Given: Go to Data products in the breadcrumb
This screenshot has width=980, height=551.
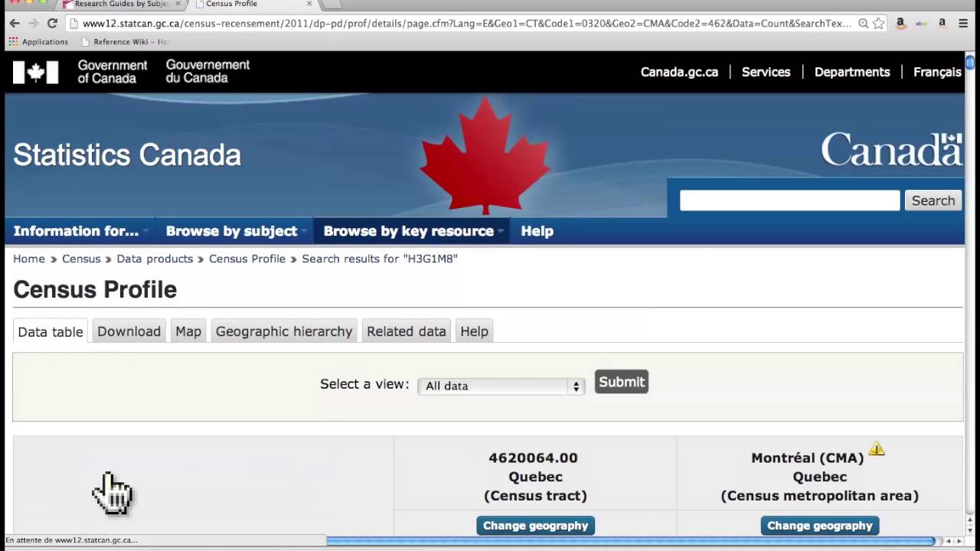Looking at the screenshot, I should coord(155,259).
